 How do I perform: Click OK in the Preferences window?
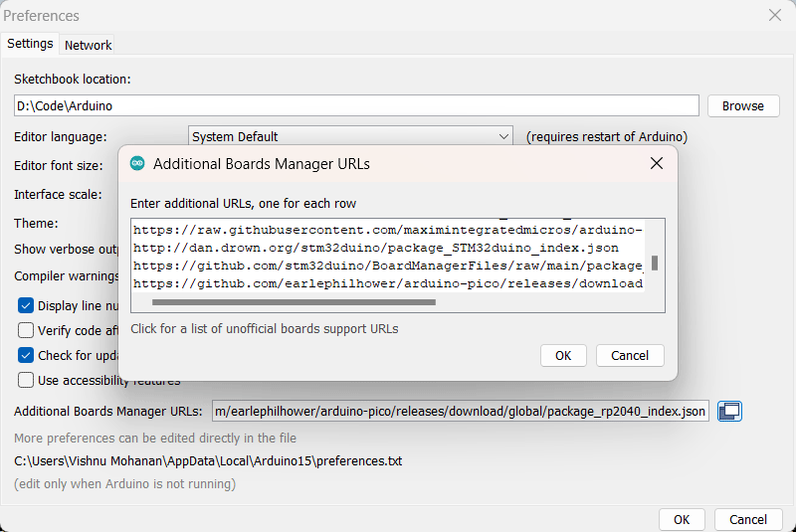point(682,519)
